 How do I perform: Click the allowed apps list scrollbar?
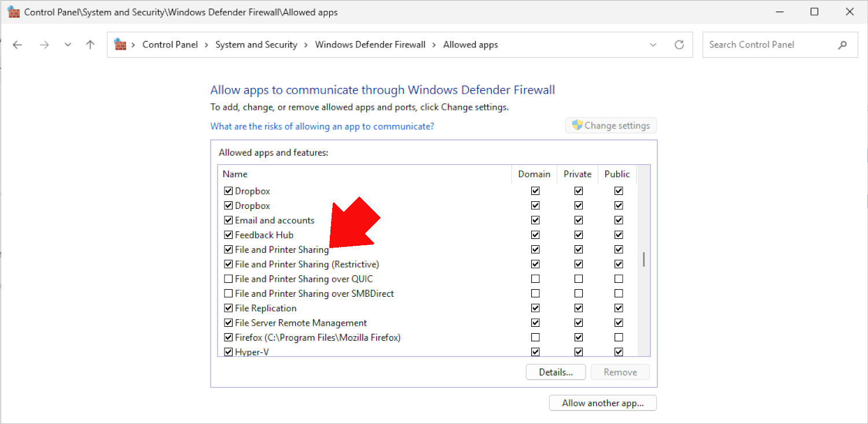tap(643, 260)
